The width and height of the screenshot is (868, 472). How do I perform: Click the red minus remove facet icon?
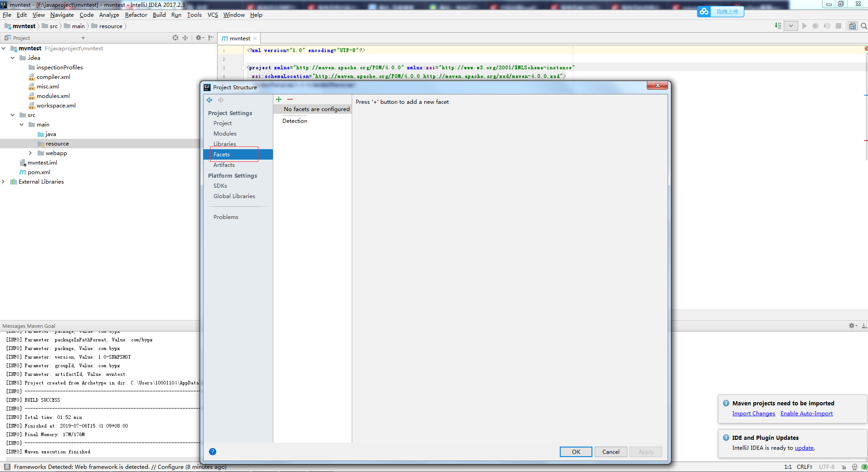coord(290,99)
